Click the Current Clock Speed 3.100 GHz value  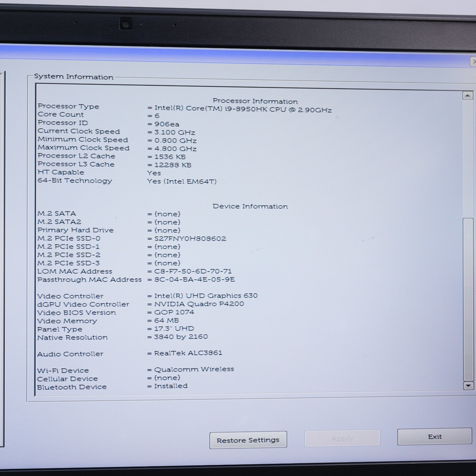tap(175, 132)
